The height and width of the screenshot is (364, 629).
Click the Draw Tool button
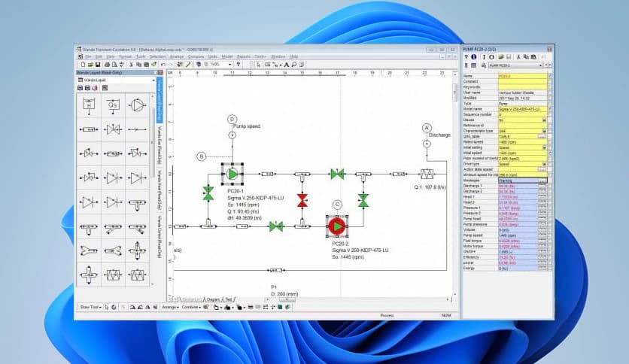click(x=90, y=307)
